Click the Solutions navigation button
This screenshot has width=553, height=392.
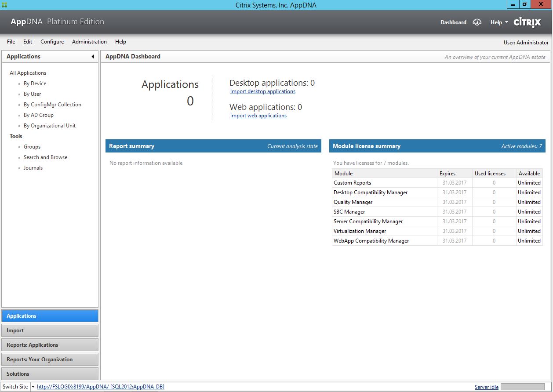coord(50,374)
